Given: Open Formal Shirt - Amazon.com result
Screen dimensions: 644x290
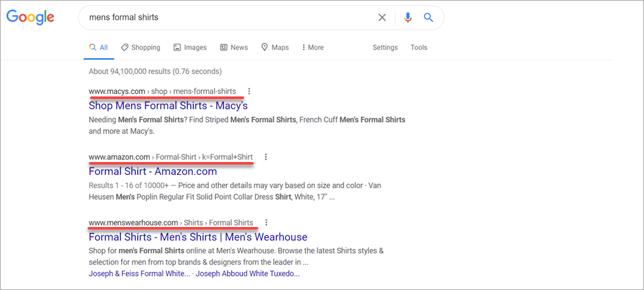Looking at the screenshot, I should pyautogui.click(x=153, y=171).
